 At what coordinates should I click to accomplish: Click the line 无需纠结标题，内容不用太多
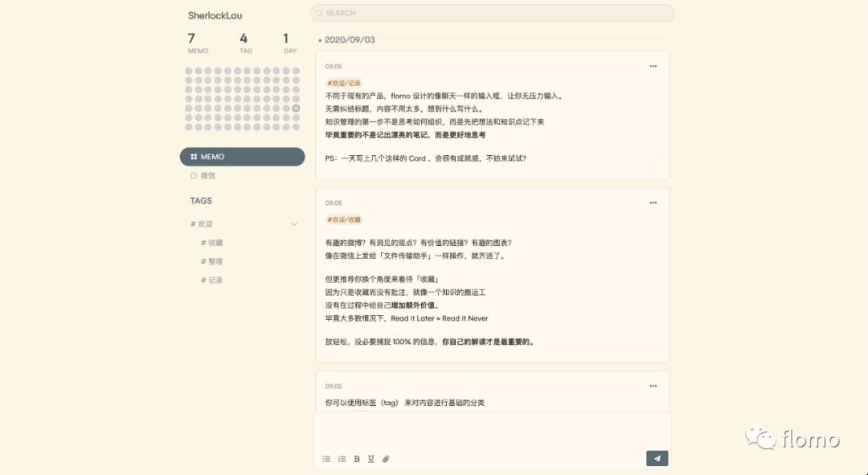pos(404,109)
